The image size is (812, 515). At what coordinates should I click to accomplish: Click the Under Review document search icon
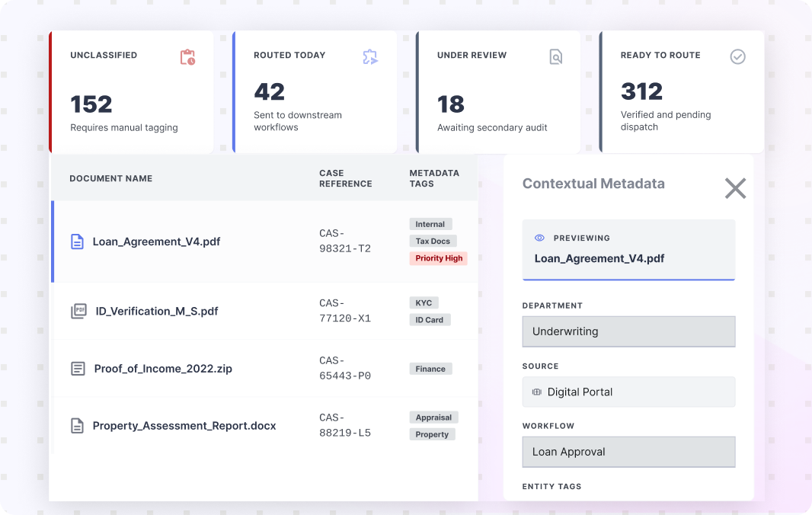pos(555,57)
